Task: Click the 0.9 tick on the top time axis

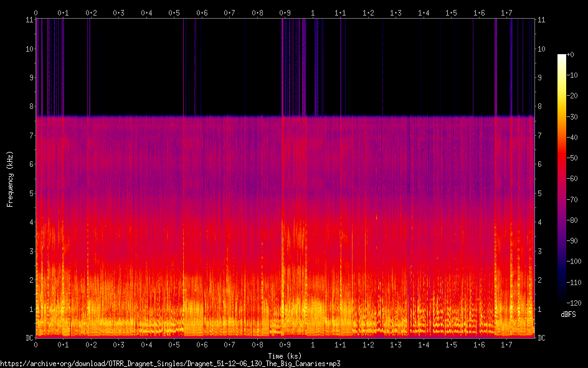Action: pos(285,12)
